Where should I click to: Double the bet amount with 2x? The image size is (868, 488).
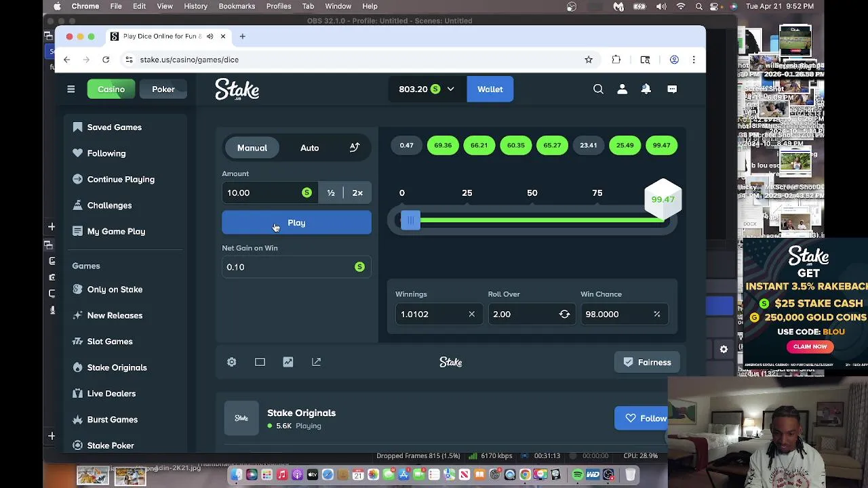(x=357, y=193)
